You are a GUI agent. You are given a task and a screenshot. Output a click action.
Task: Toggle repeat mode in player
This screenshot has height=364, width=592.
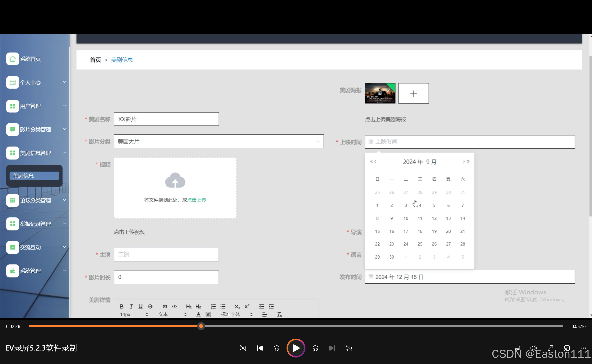click(x=349, y=348)
